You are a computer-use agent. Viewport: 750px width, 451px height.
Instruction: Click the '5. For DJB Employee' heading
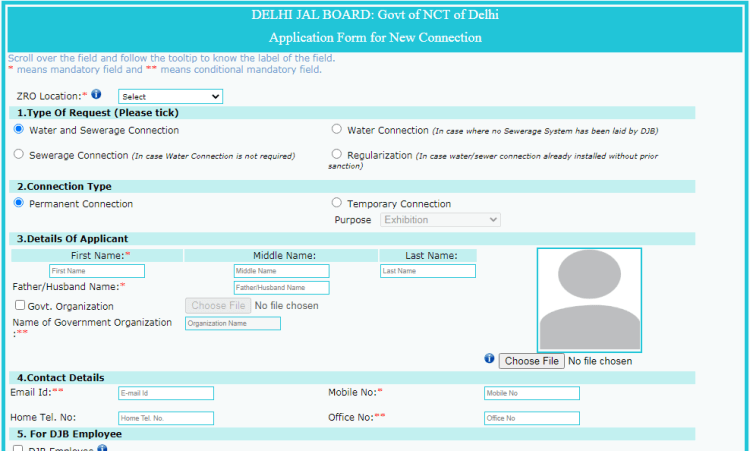click(70, 434)
